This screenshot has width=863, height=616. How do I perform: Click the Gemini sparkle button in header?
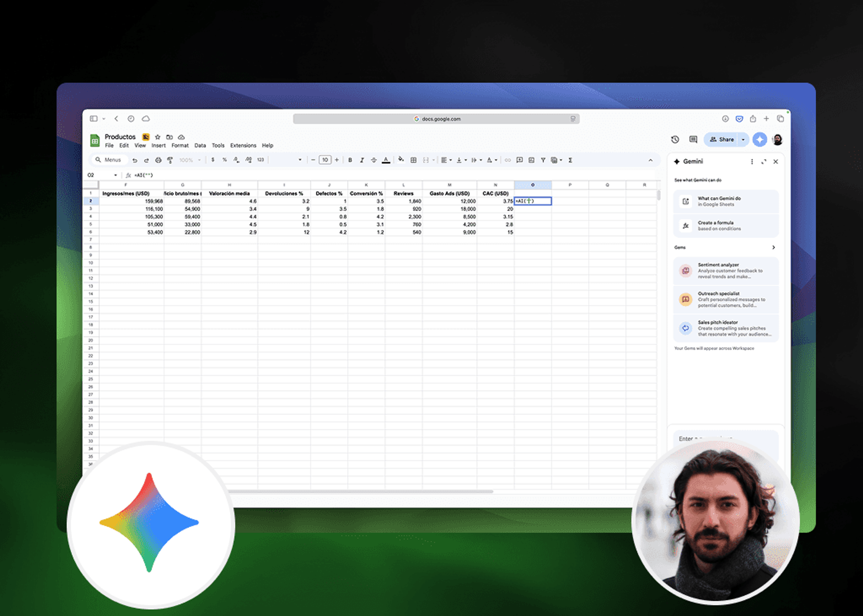point(759,140)
